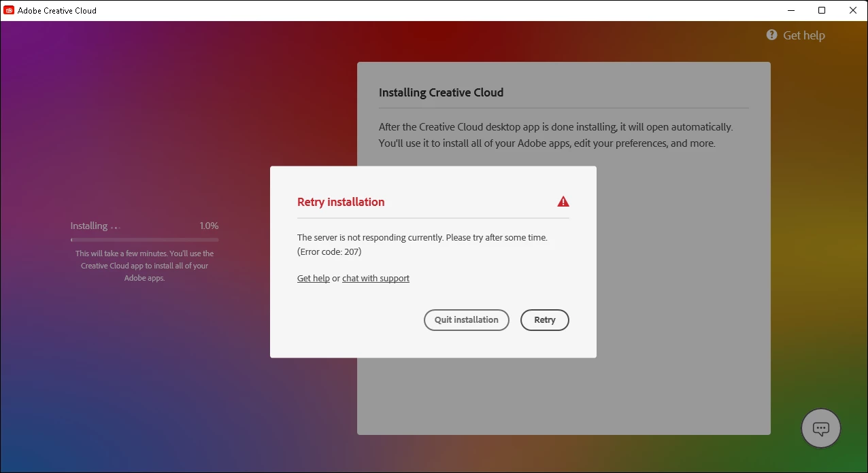This screenshot has width=868, height=473.
Task: Click the Retry installation heading
Action: click(x=341, y=202)
